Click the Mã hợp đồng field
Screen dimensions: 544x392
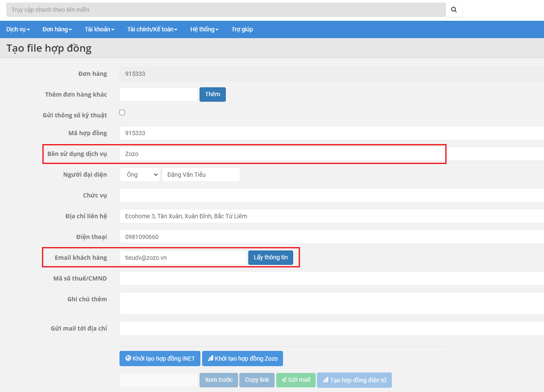[x=332, y=133]
